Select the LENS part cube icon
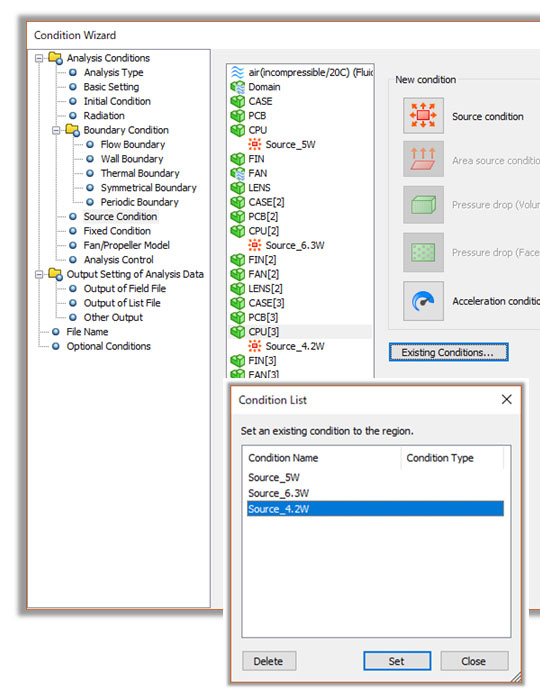Image resolution: width=540 pixels, height=690 pixels. click(238, 188)
